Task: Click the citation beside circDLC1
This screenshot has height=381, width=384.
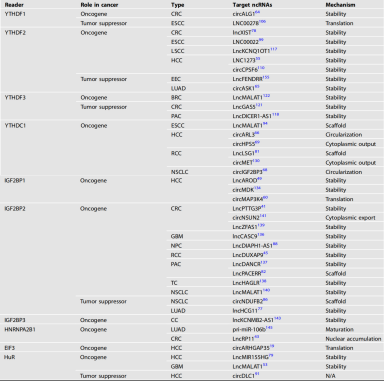Action: [x=257, y=374]
